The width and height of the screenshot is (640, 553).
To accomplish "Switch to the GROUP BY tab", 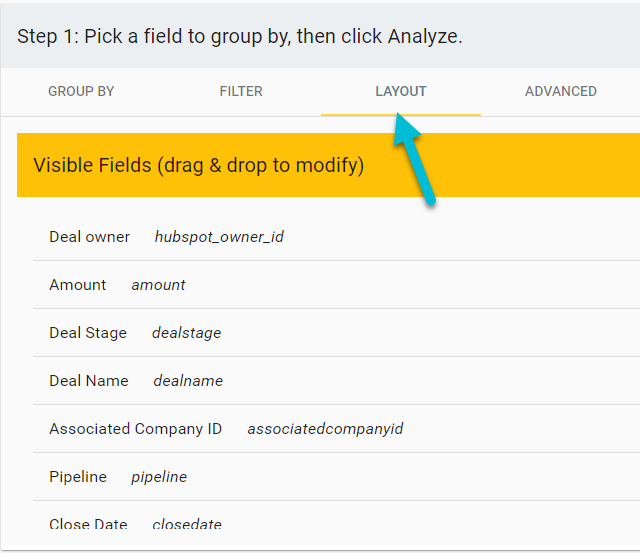I will pos(81,91).
